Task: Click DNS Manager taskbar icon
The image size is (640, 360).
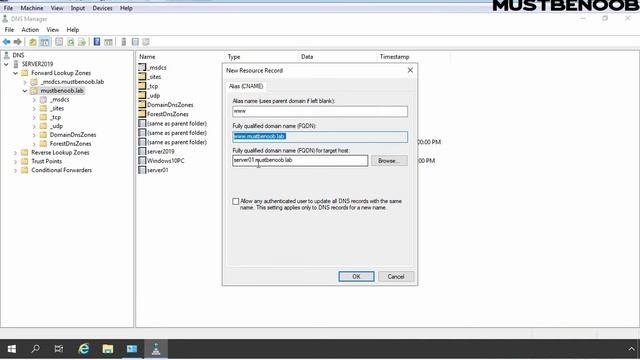Action: 156,349
